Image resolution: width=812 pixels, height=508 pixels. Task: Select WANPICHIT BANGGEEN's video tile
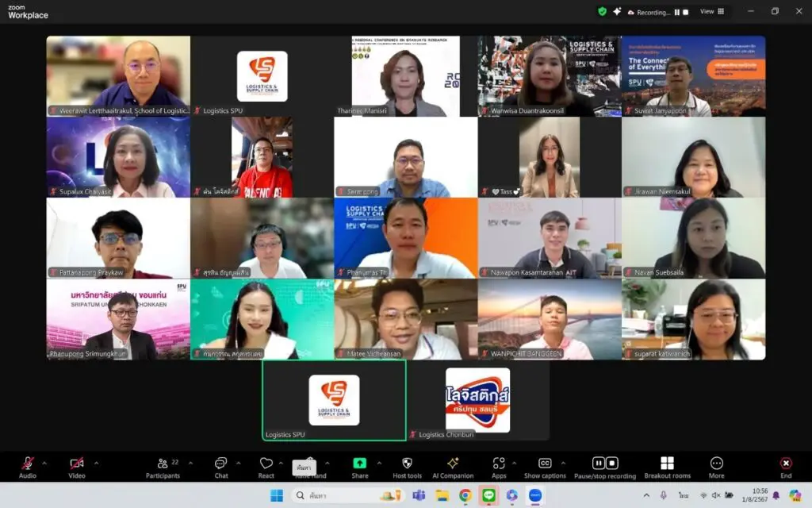(x=550, y=319)
